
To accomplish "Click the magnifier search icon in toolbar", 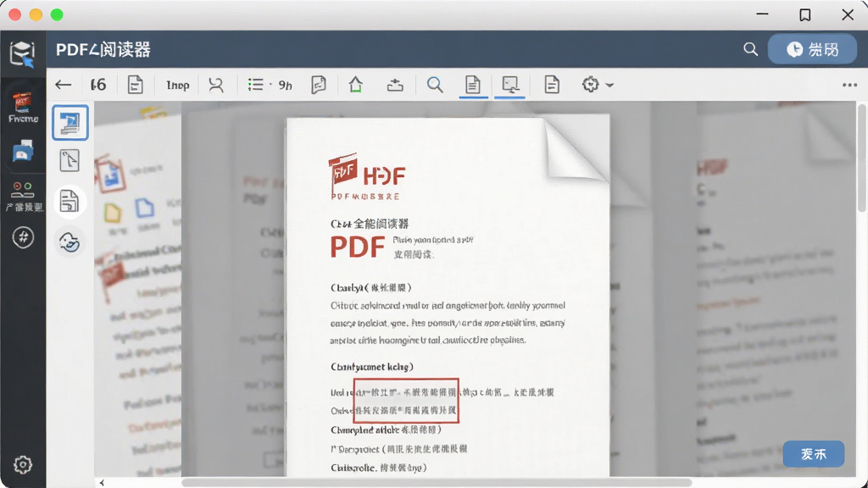I will (435, 85).
